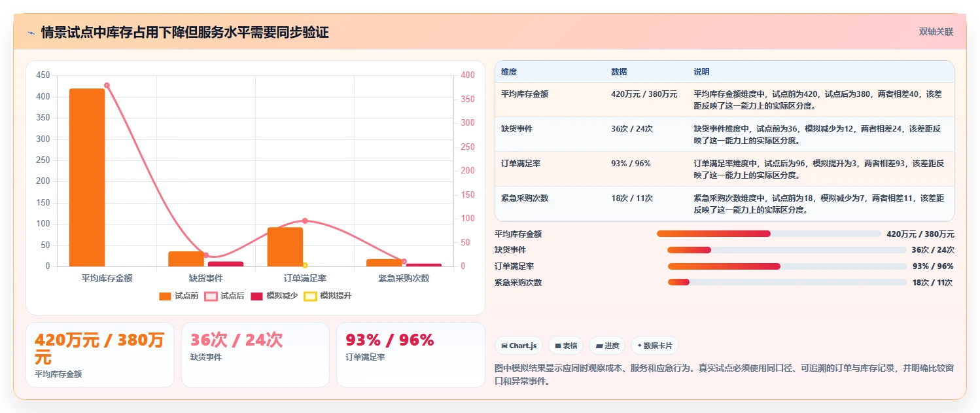Click table cell 18次 / 11次
Screen dimensions: 980x413
(x=632, y=198)
